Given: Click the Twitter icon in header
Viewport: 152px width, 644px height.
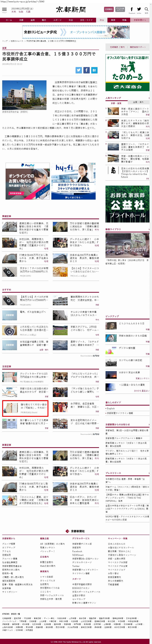Looking at the screenshot, I should click(139, 9).
